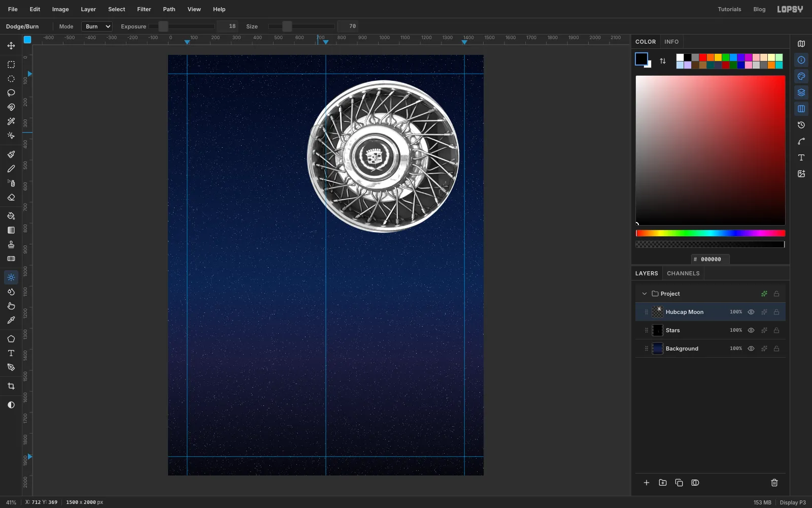Screen dimensions: 812x508
Task: Lock the Background layer
Action: pyautogui.click(x=776, y=348)
